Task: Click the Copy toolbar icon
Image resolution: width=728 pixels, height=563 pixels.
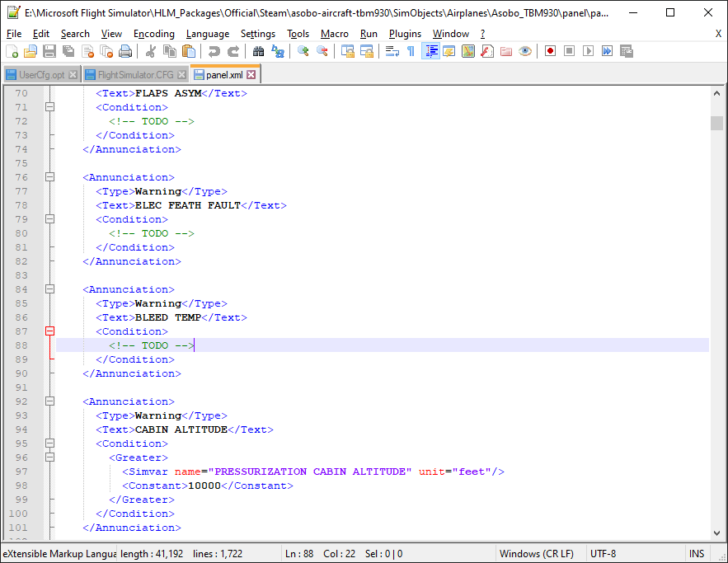Action: pos(170,51)
